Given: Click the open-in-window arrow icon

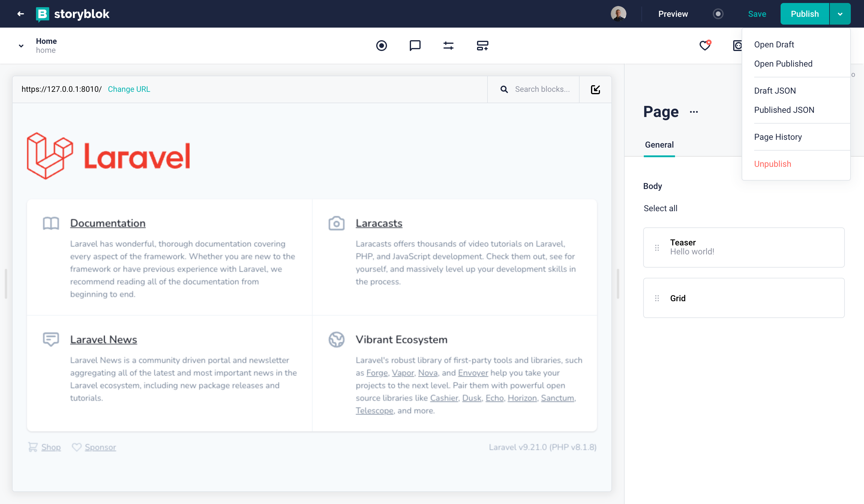Looking at the screenshot, I should click(595, 89).
